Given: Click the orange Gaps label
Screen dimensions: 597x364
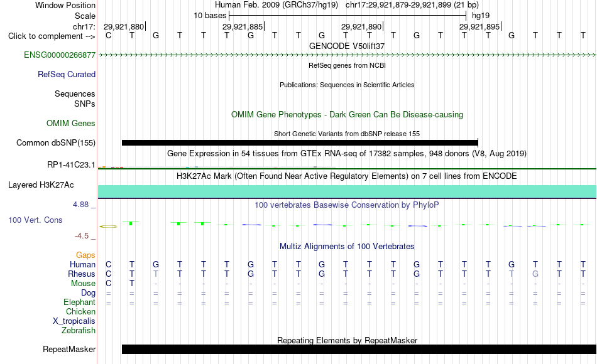Looking at the screenshot, I should point(85,255).
